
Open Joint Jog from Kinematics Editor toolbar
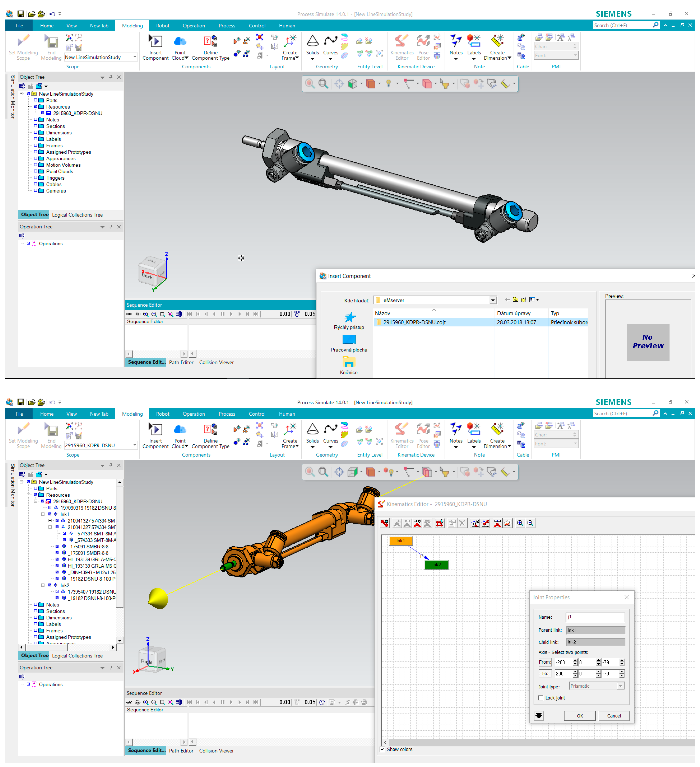pyautogui.click(x=497, y=523)
